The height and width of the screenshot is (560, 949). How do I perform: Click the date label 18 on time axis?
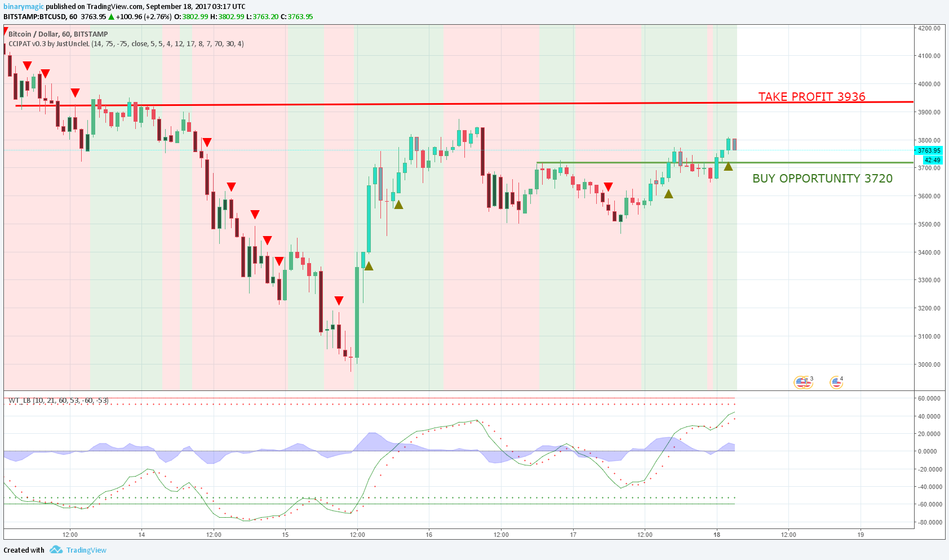(x=717, y=535)
